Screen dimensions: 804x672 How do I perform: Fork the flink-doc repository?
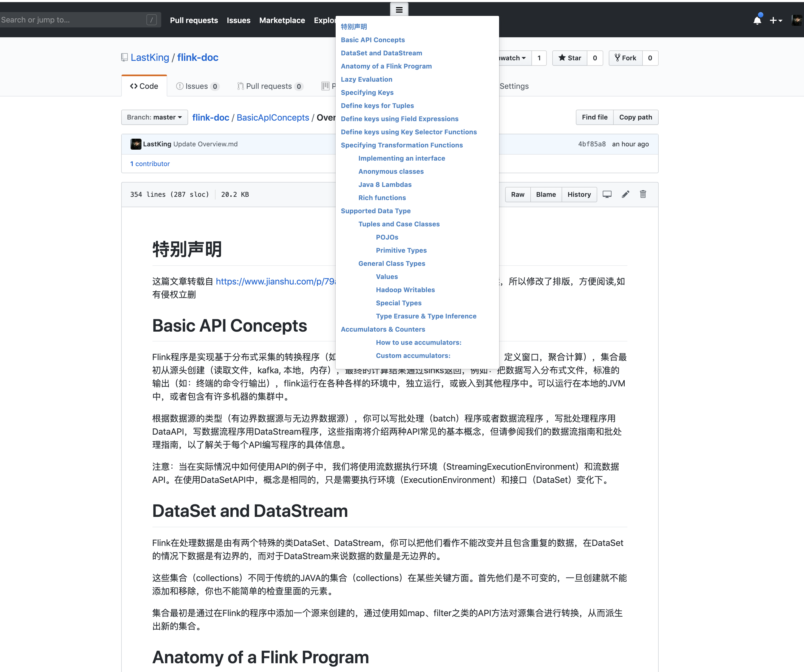[x=625, y=58]
